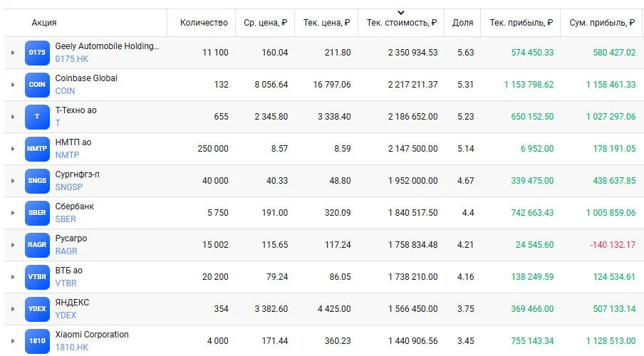Screen dimensions: 644x356
Task: Click the YDEX ticker badge icon
Action: tap(37, 309)
